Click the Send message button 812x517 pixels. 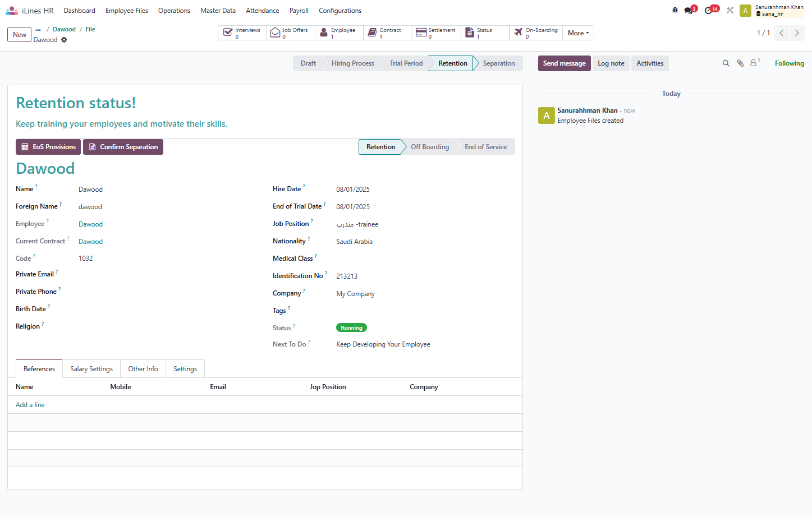pyautogui.click(x=565, y=63)
